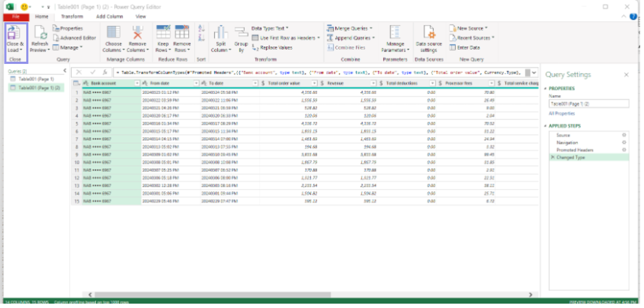Confirm formula with the checkmark icon
The height and width of the screenshot is (308, 644).
[x=92, y=73]
